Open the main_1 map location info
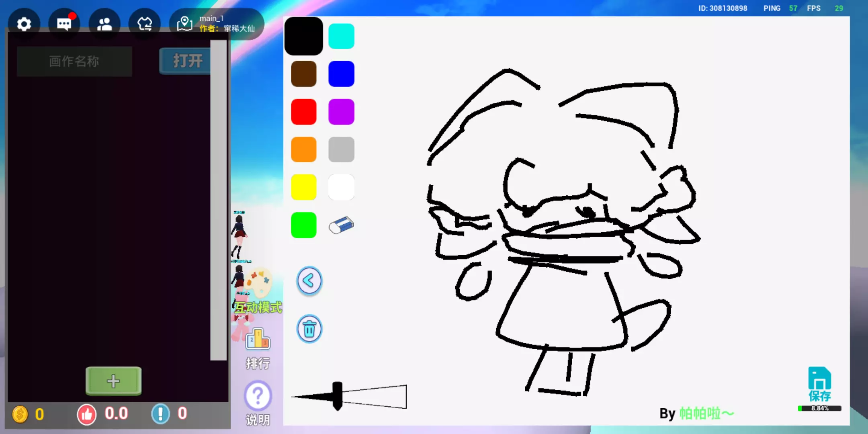Screen dimensions: 868x434 point(217,24)
